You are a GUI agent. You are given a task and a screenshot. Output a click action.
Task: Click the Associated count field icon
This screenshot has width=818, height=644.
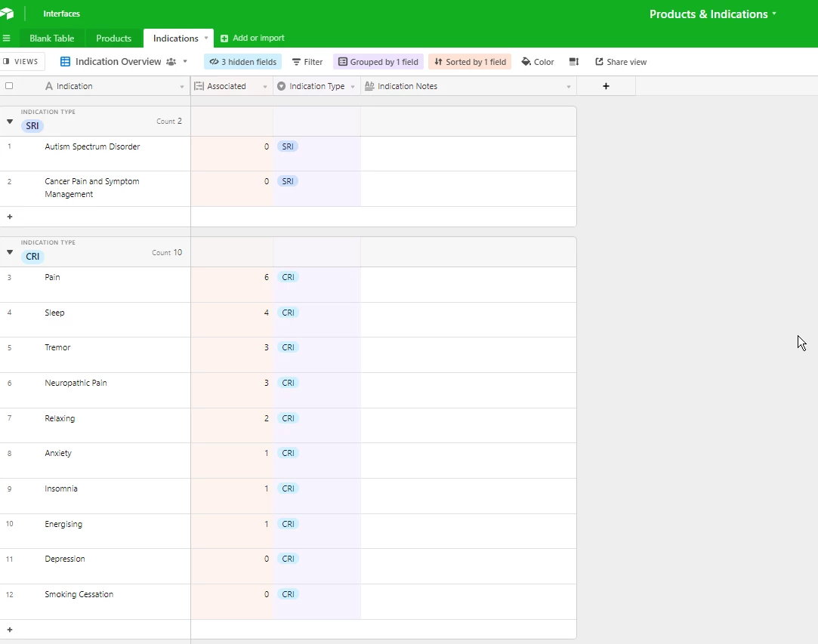tap(199, 86)
